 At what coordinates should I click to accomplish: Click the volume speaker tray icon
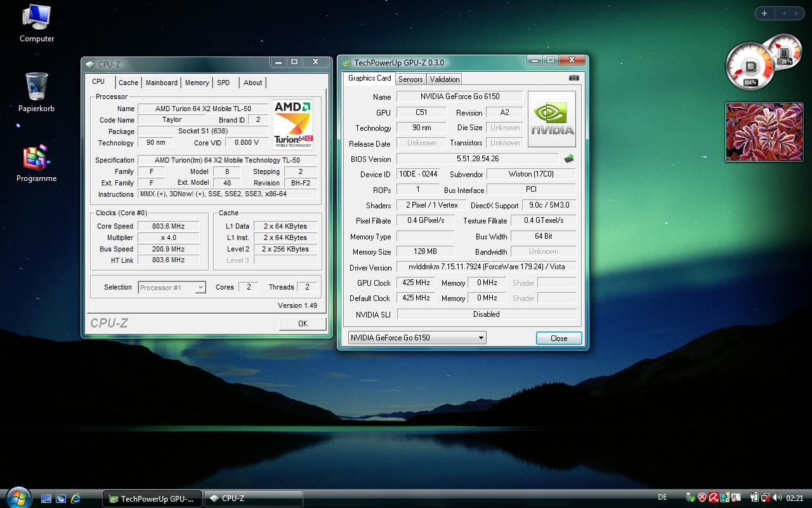[778, 498]
